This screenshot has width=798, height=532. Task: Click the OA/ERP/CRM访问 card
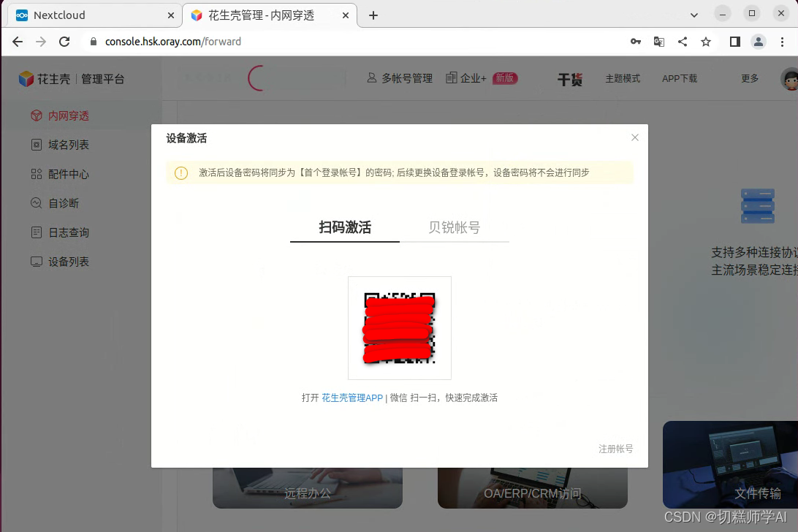pos(532,487)
